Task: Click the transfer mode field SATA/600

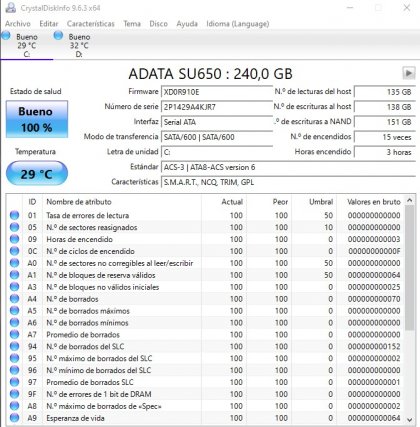Action: [x=217, y=137]
